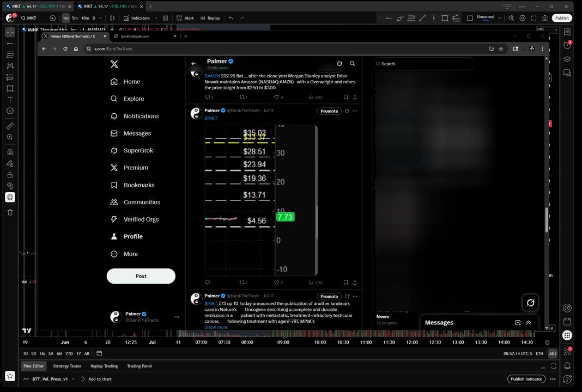Image resolution: width=582 pixels, height=392 pixels.
Task: Take a chart snapshot with camera icon
Action: point(545,18)
